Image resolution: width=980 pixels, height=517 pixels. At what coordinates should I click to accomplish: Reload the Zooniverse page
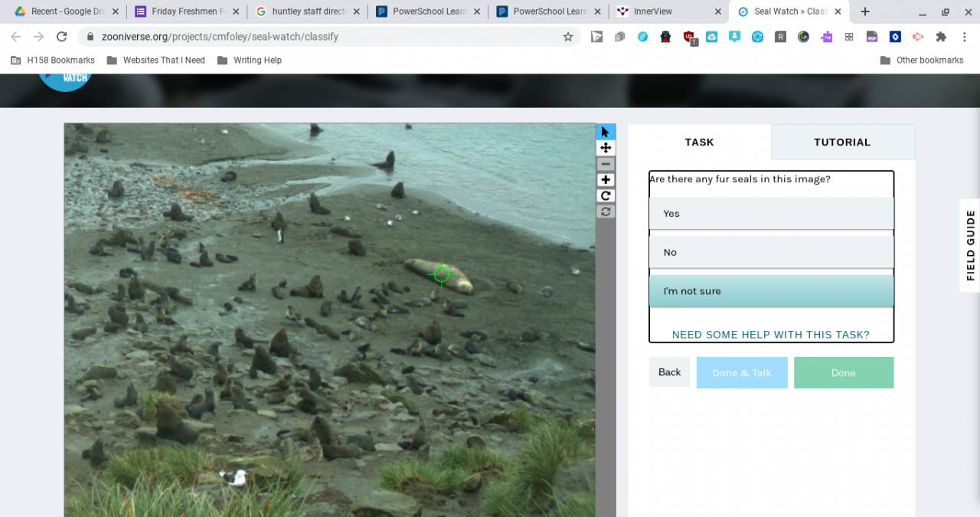(62, 37)
